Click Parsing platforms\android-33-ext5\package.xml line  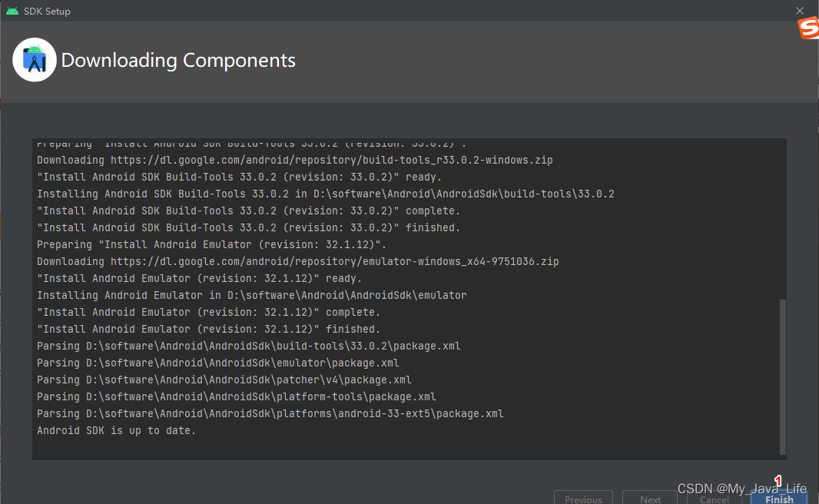270,413
